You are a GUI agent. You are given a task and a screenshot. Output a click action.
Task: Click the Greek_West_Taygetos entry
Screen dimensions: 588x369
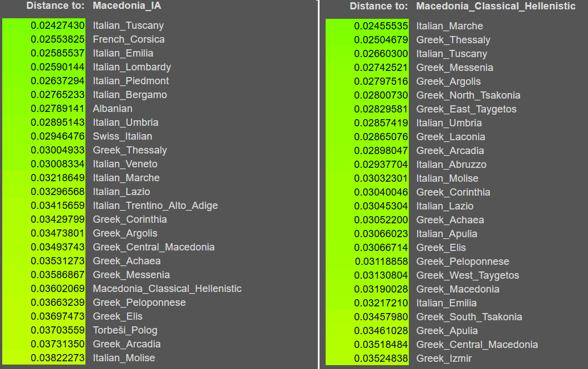tap(468, 276)
